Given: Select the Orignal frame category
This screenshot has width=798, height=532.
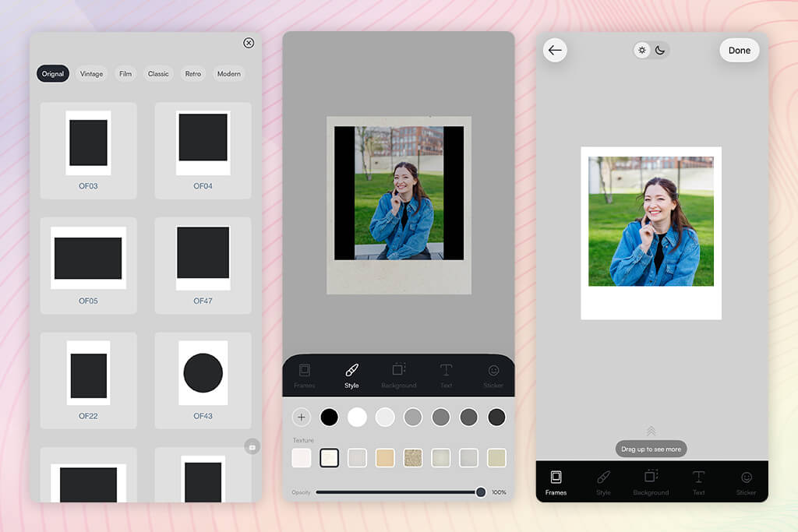Looking at the screenshot, I should [53, 74].
